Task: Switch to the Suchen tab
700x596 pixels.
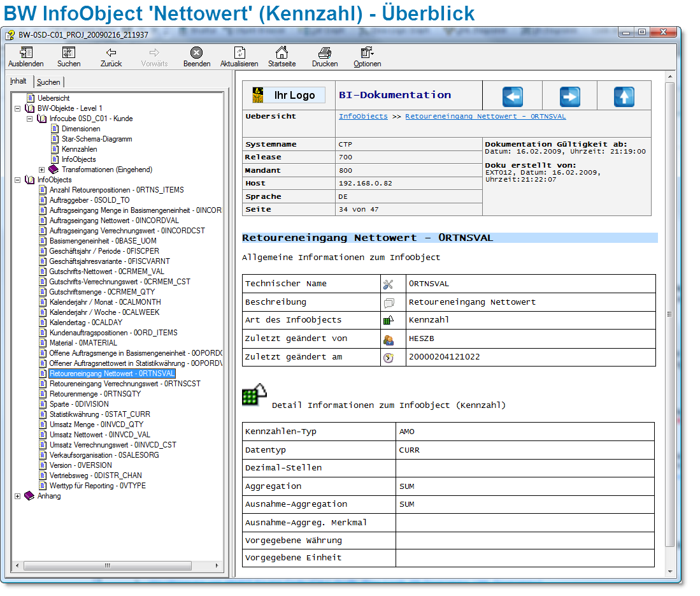Action: (x=48, y=82)
